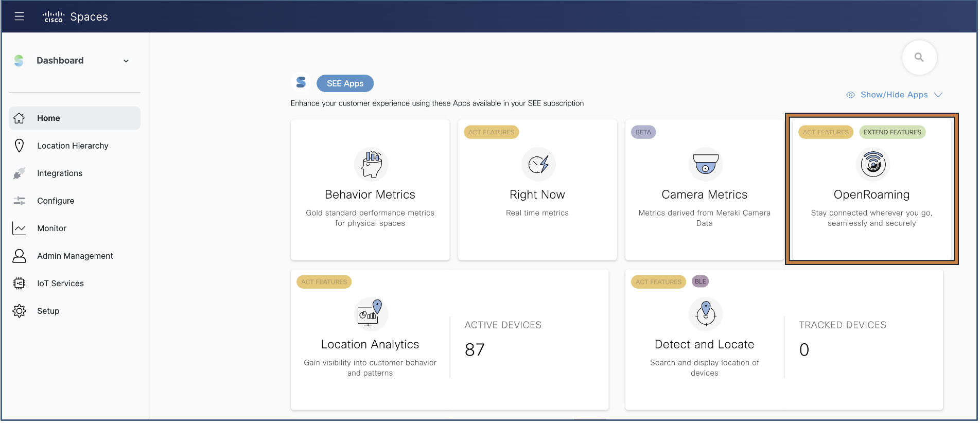Click the EXTEND FEATURES badge on OpenRoaming
This screenshot has width=980, height=423.
(892, 132)
